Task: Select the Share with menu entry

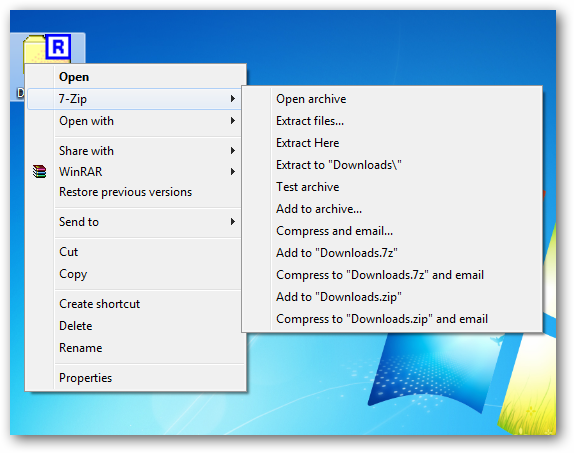Action: [135, 151]
